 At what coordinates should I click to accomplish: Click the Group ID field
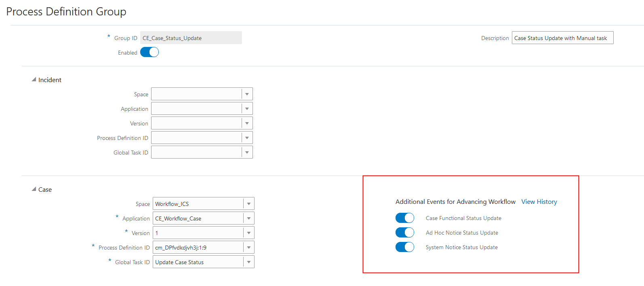click(x=191, y=38)
